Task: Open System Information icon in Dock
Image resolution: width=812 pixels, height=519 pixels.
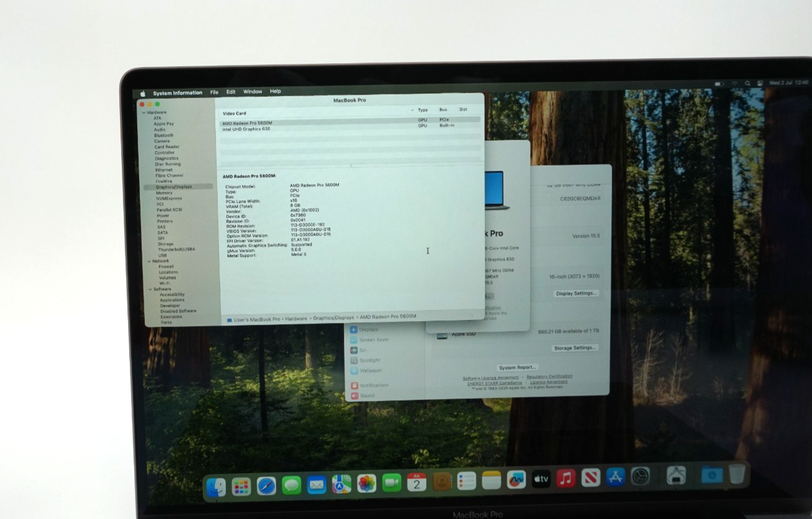Action: tap(676, 475)
